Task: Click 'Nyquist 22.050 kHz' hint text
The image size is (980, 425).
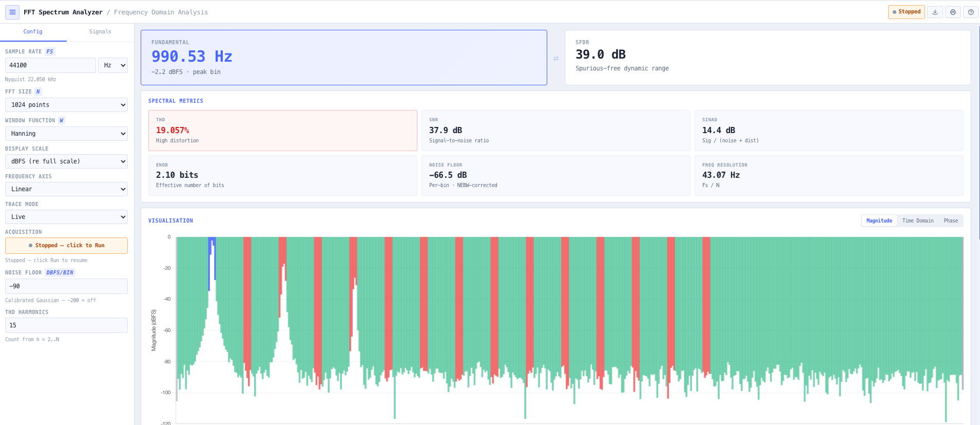Action: [31, 80]
